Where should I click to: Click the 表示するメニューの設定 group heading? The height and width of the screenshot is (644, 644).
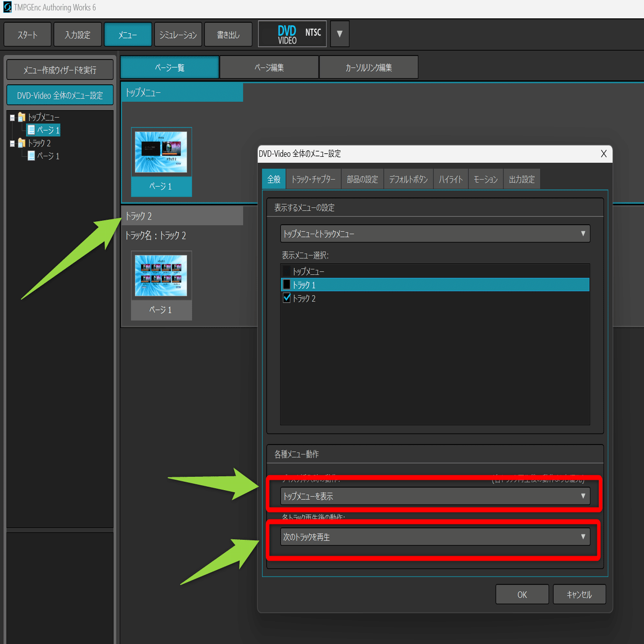[x=304, y=207]
